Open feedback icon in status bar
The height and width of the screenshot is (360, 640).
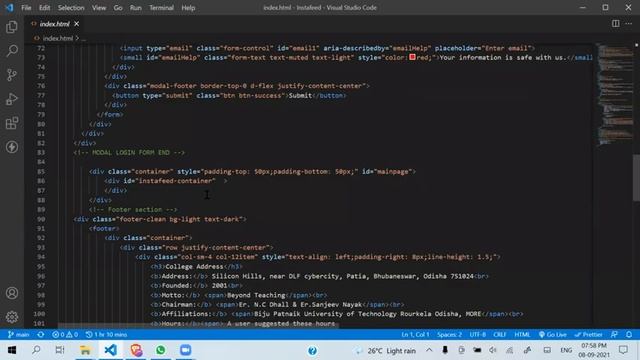coord(614,335)
